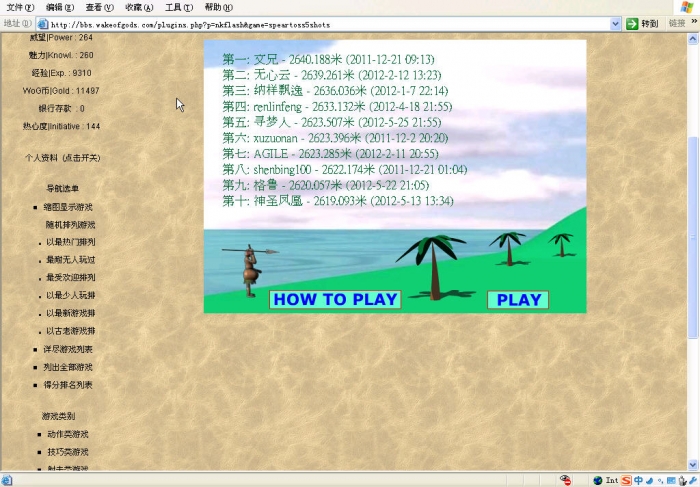700x487 pixels.
Task: Click 经验|Exp. : 9310 text
Action: click(x=62, y=73)
